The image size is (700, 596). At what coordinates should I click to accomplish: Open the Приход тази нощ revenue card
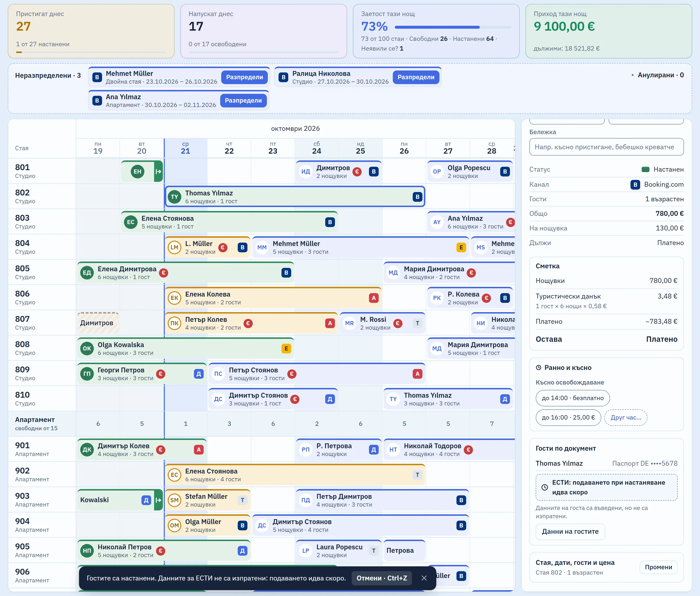(x=608, y=31)
